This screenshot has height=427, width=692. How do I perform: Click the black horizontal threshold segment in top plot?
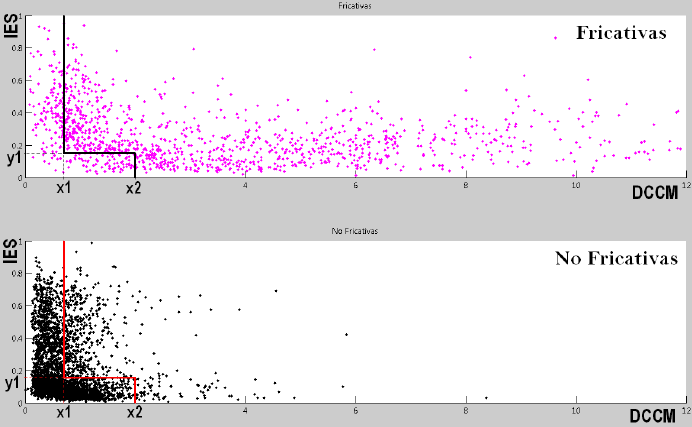[x=99, y=153]
